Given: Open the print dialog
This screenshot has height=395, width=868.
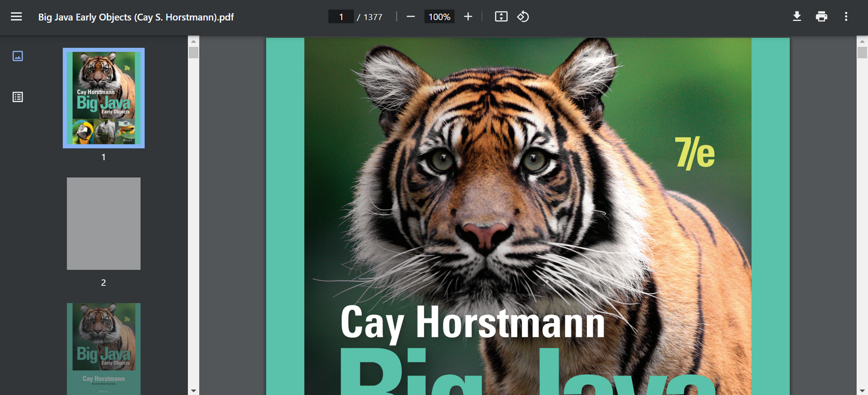Looking at the screenshot, I should click(x=821, y=16).
